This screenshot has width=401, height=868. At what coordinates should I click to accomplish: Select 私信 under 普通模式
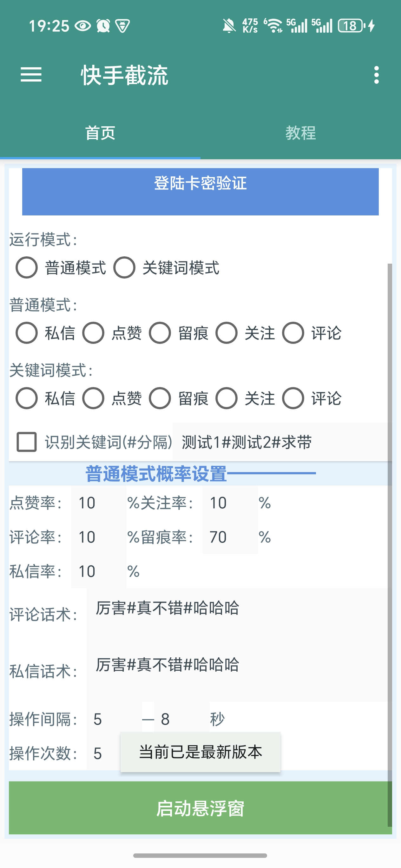[27, 333]
